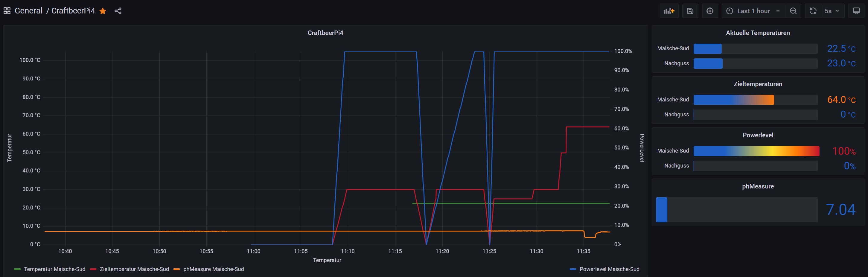Zoom out the time range
Image resolution: width=868 pixels, height=277 pixels.
pos(793,11)
